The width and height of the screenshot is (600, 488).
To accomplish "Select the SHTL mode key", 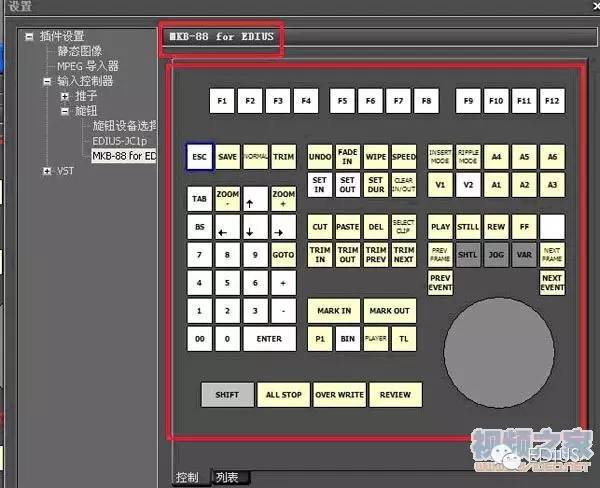I will [468, 255].
